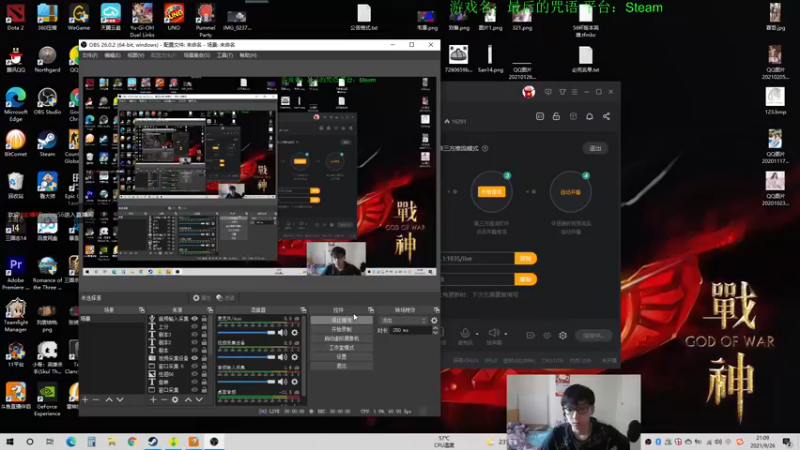Toggle visibility of 音频输入采集 source

click(x=194, y=318)
